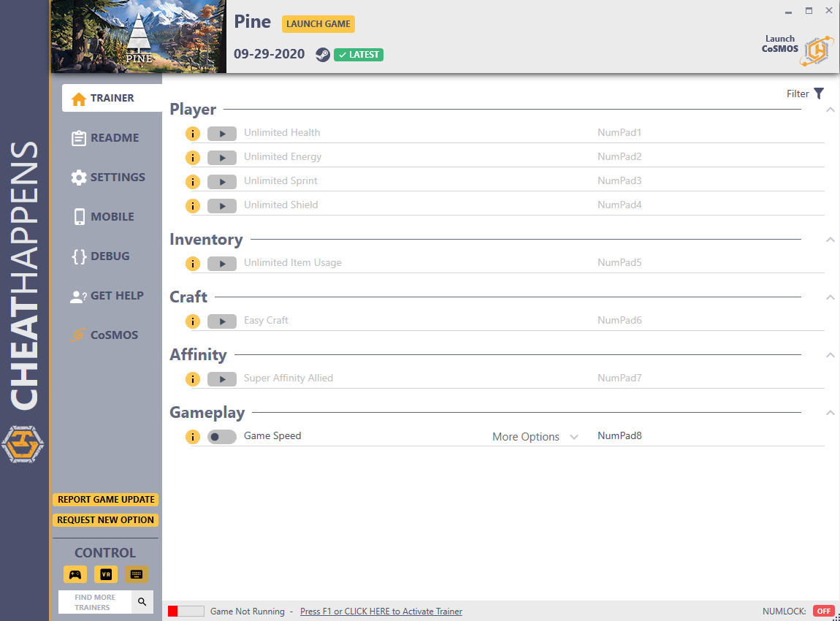Activate Unlimited Health cheat

pyautogui.click(x=222, y=134)
